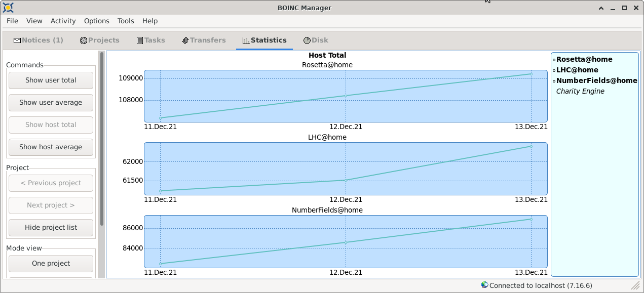Click the commands panel vertical scrollbar
The width and height of the screenshot is (644, 293).
pos(102,139)
